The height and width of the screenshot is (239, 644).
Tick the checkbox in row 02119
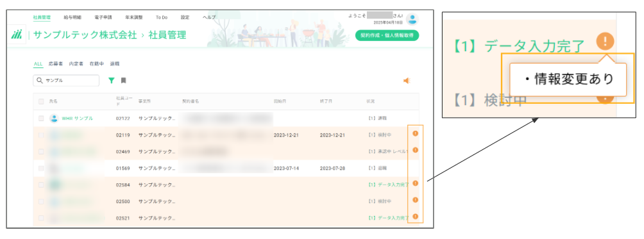[x=41, y=135]
